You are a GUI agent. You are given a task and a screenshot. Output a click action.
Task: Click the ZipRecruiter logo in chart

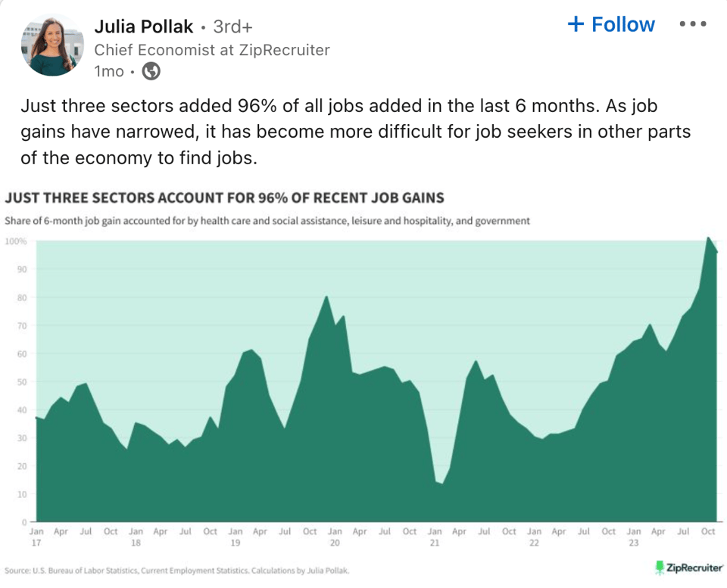point(688,568)
